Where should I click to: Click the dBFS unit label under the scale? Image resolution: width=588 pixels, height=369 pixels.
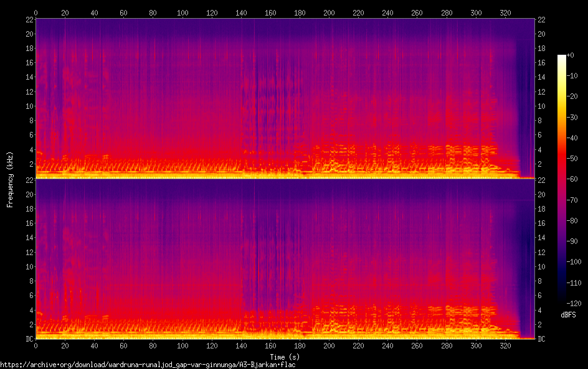click(x=568, y=315)
